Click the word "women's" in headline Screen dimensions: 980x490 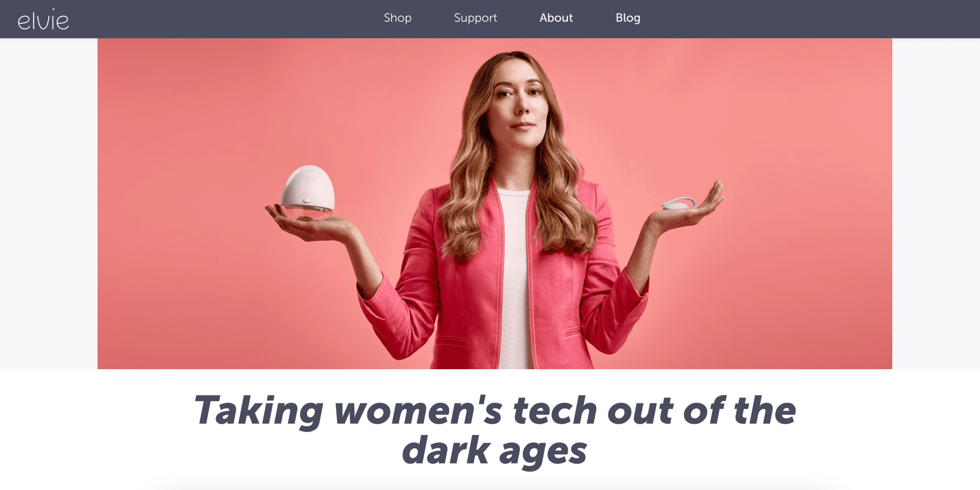[418, 411]
